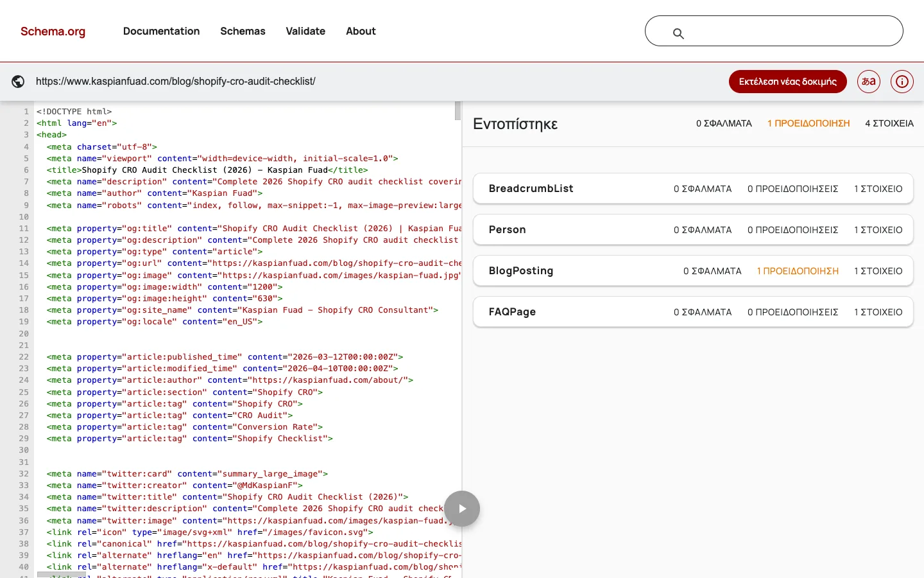Click the globe icon beside the URL
This screenshot has height=578, width=924.
(18, 82)
